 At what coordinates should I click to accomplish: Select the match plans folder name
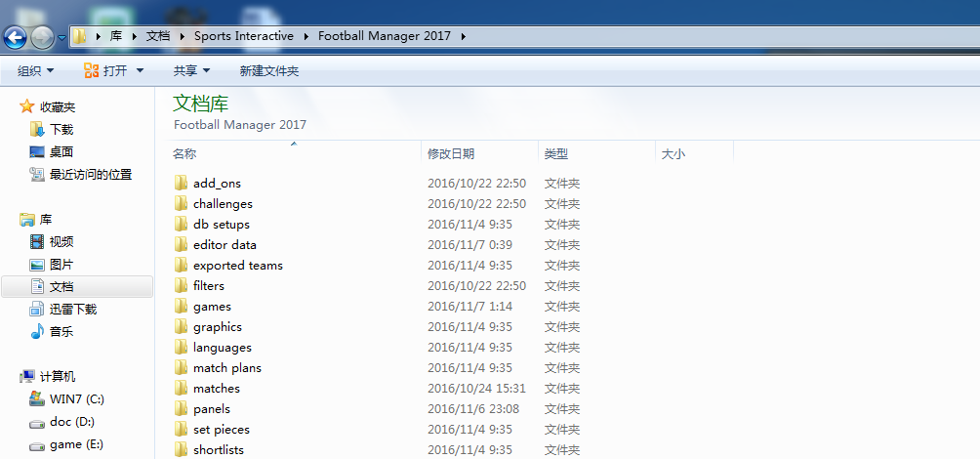tap(227, 368)
